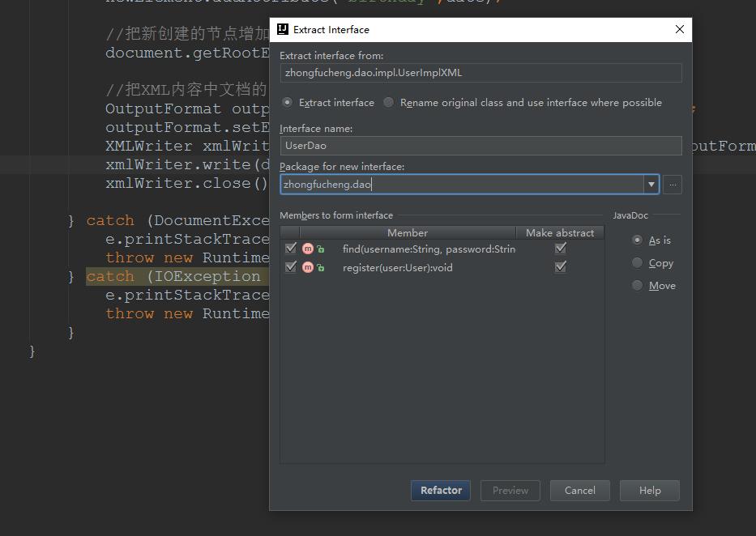This screenshot has height=536, width=756.
Task: Uncheck the find member checkbox
Action: click(291, 249)
